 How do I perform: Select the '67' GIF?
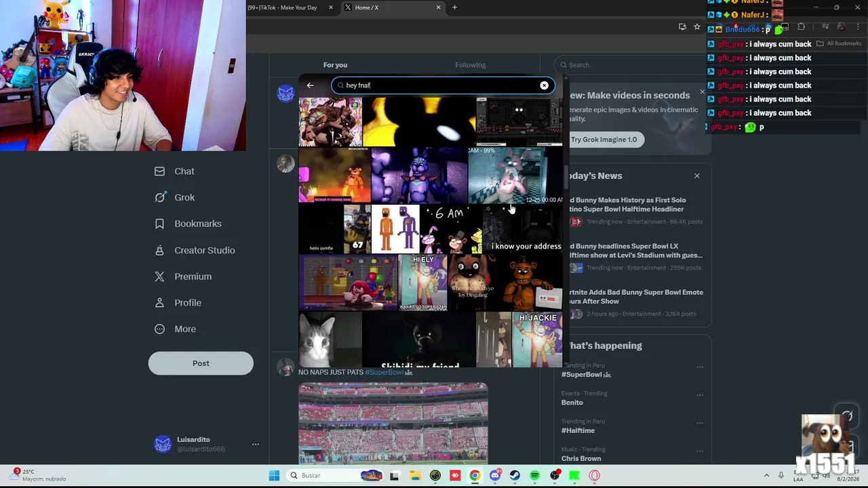tap(357, 229)
